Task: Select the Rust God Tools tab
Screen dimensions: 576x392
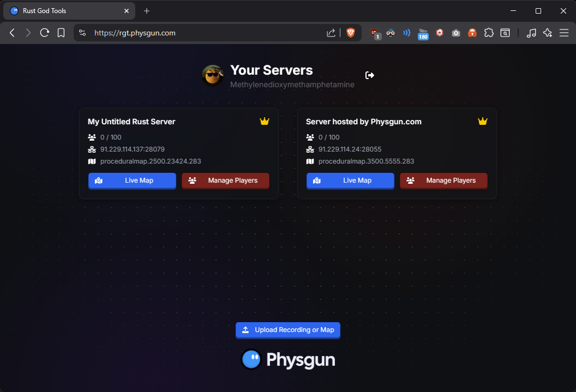Action: click(x=65, y=11)
